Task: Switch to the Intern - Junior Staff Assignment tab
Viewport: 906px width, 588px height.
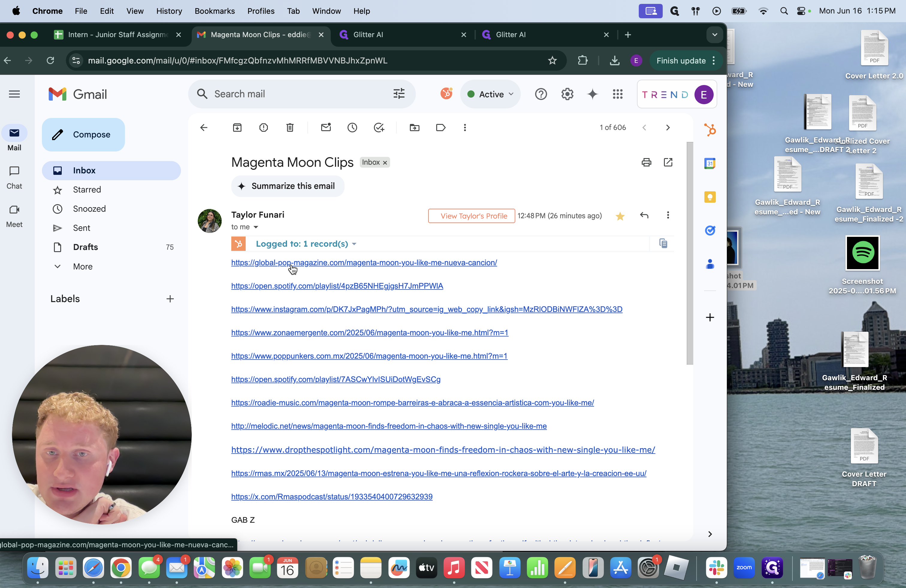Action: pos(118,35)
